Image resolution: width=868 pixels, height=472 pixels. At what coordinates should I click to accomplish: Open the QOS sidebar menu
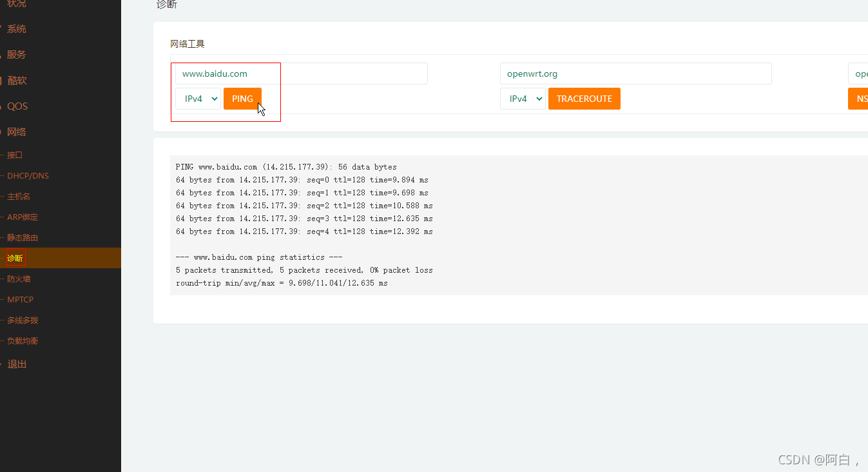(17, 106)
